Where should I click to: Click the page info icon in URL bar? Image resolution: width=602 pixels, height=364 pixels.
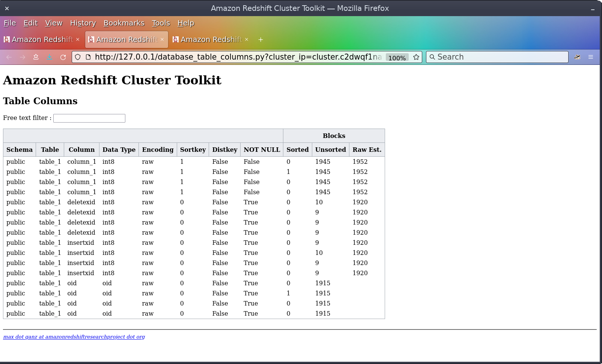pyautogui.click(x=88, y=57)
